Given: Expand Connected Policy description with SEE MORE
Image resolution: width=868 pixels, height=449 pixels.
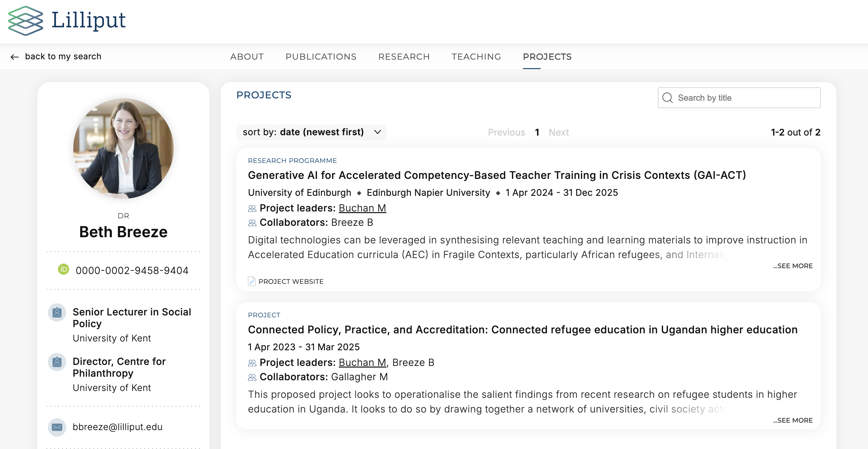Looking at the screenshot, I should [792, 420].
